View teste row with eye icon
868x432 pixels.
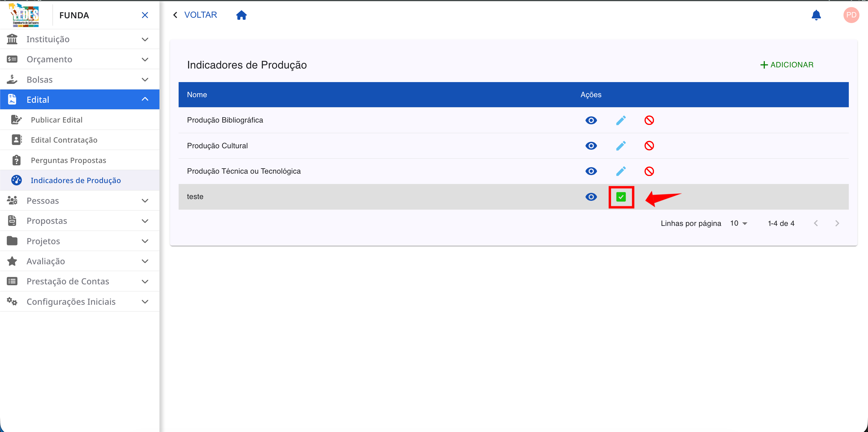(x=591, y=197)
